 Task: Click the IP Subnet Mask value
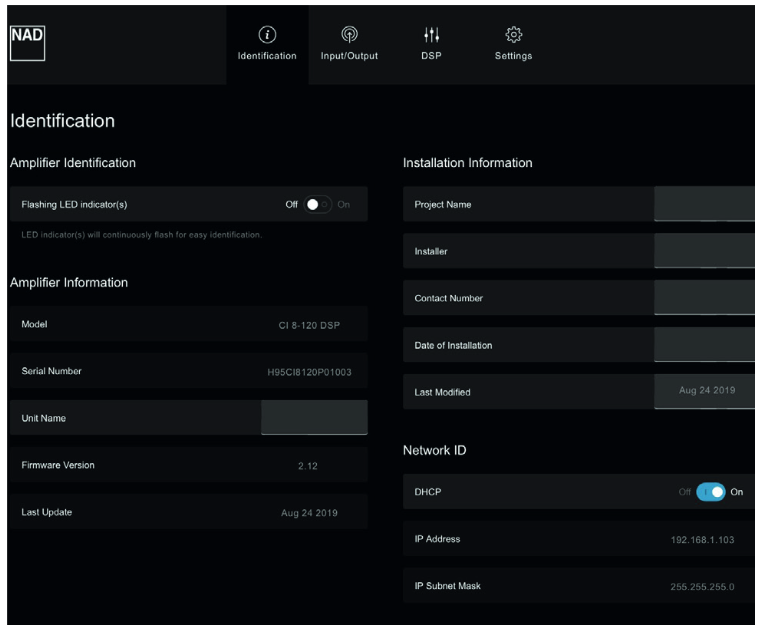[702, 586]
